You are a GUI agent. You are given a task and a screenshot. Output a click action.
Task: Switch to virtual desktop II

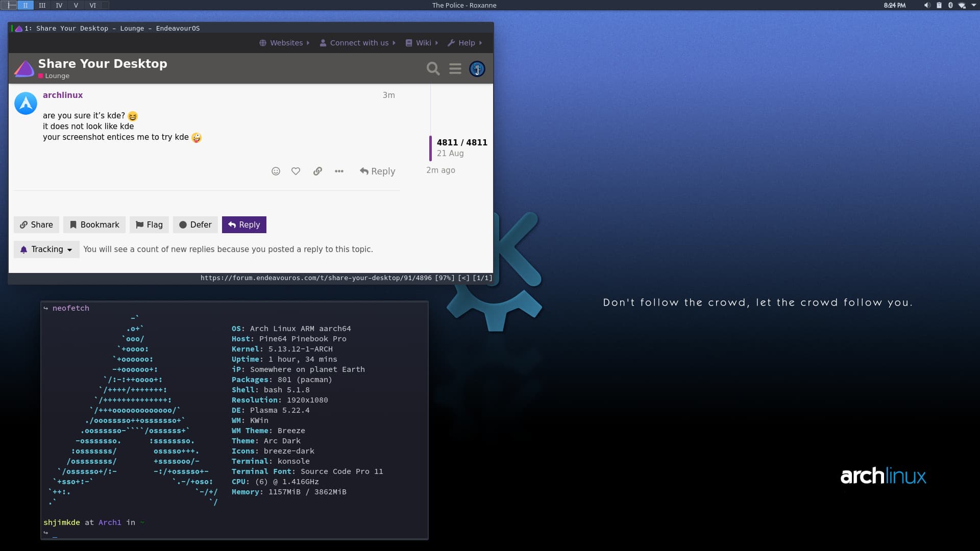tap(26, 5)
